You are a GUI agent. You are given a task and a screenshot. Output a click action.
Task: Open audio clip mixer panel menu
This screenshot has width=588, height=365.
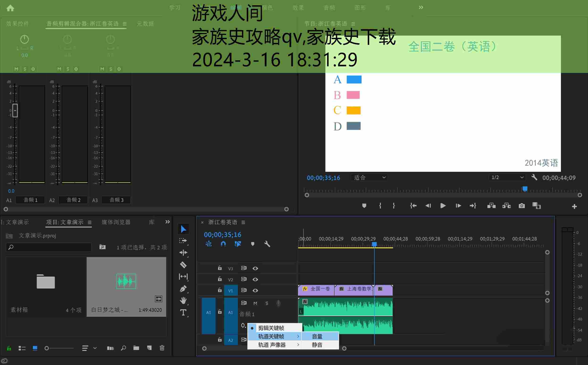click(x=124, y=24)
